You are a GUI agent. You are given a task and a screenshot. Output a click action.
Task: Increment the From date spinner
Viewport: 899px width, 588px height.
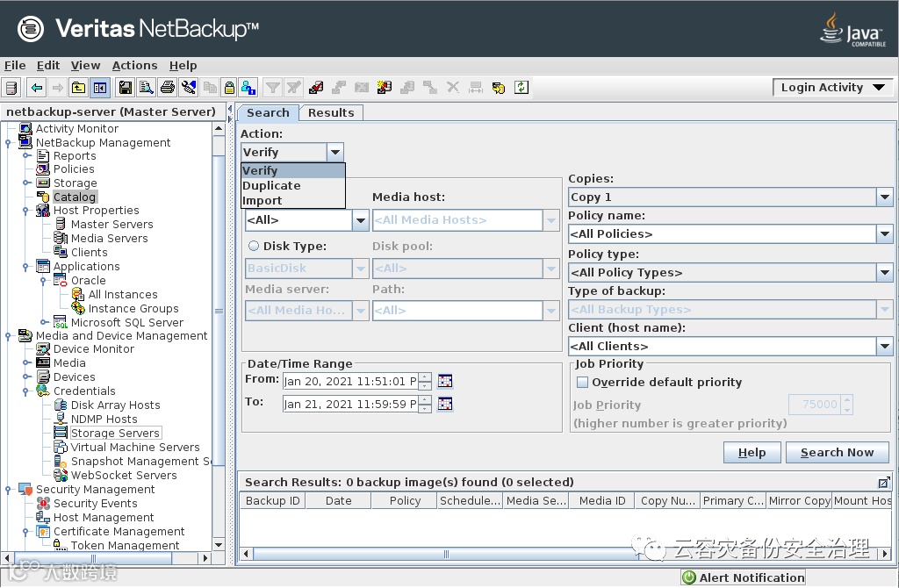click(425, 377)
